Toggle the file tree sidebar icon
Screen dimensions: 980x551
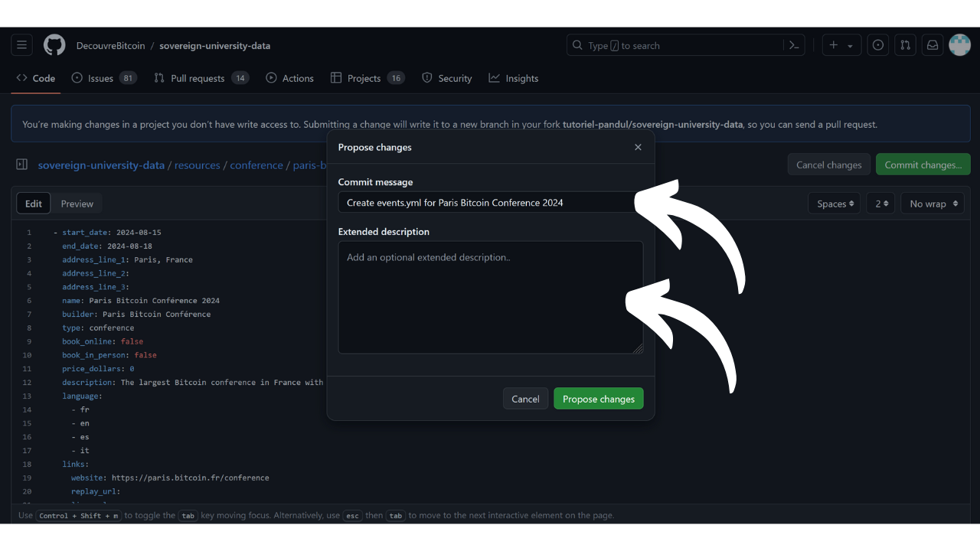[22, 165]
